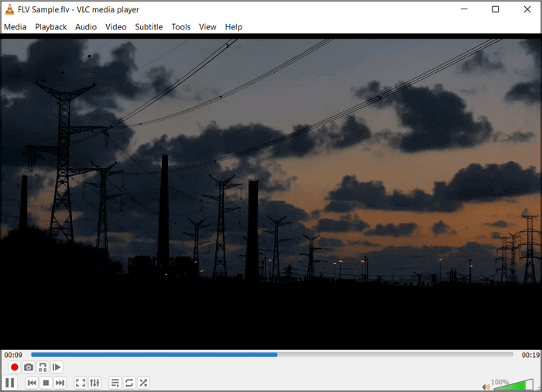Open the Playback menu
542x392 pixels.
pyautogui.click(x=50, y=26)
